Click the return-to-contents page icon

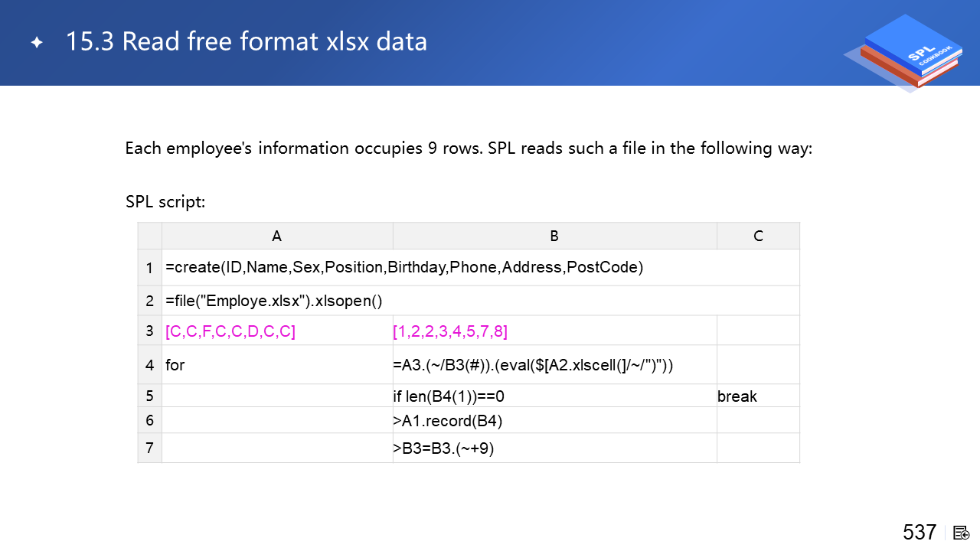point(962,533)
